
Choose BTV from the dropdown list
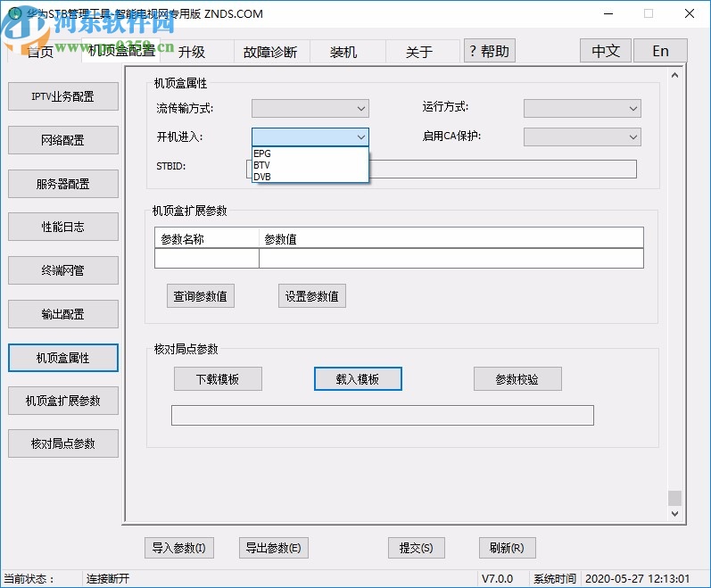(310, 165)
